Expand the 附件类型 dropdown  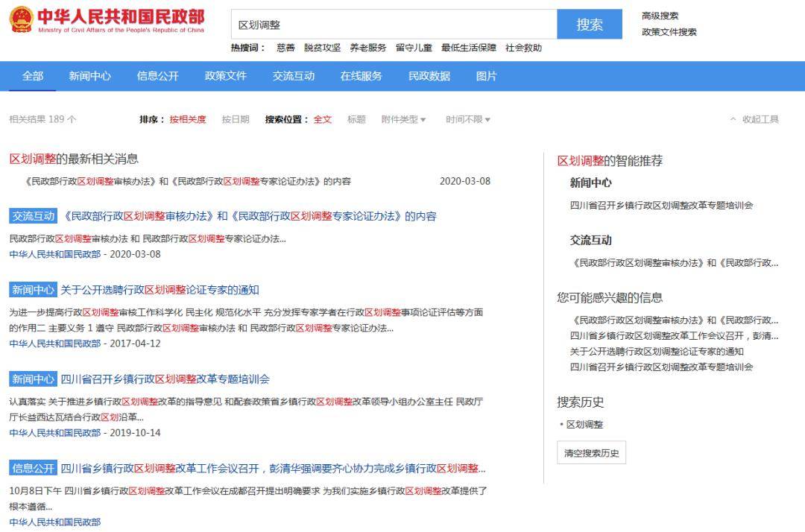pyautogui.click(x=403, y=119)
